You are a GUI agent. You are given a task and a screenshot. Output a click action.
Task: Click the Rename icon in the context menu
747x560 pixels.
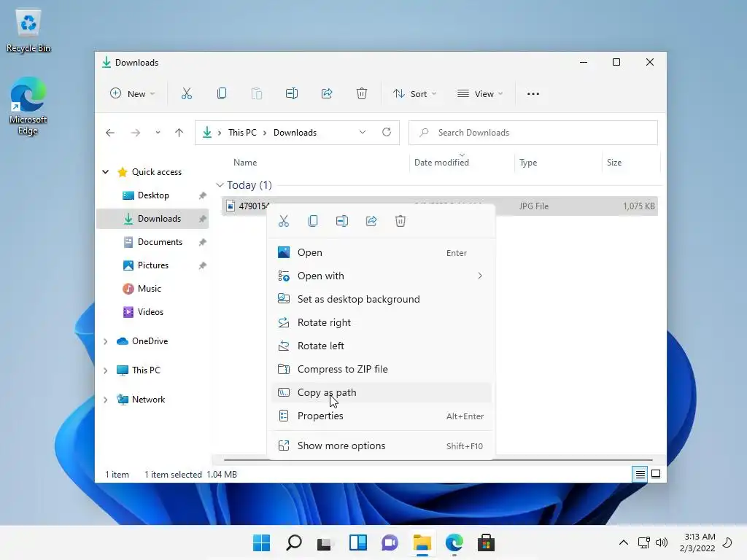click(342, 221)
